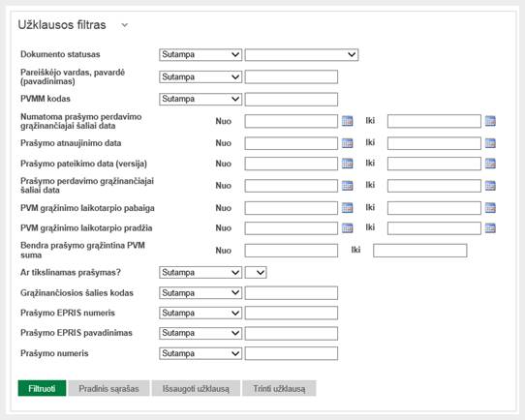Open calendar for PVM grąžinimo laikotarpio pabaiga Nuo

[347, 208]
